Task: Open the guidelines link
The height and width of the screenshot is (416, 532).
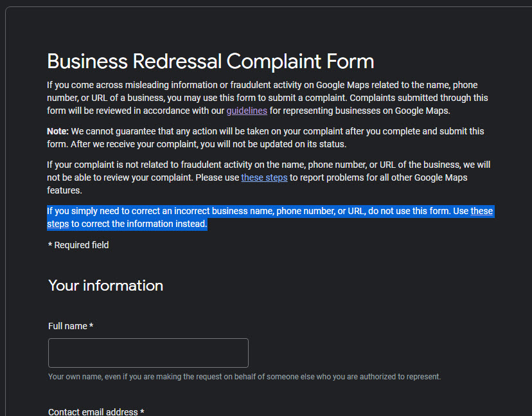Action: pyautogui.click(x=246, y=111)
